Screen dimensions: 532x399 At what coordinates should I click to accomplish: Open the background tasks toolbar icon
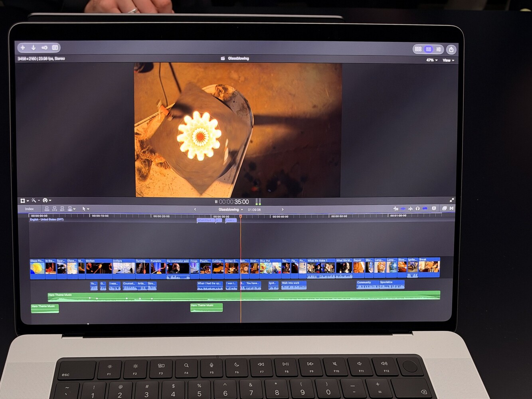55,47
